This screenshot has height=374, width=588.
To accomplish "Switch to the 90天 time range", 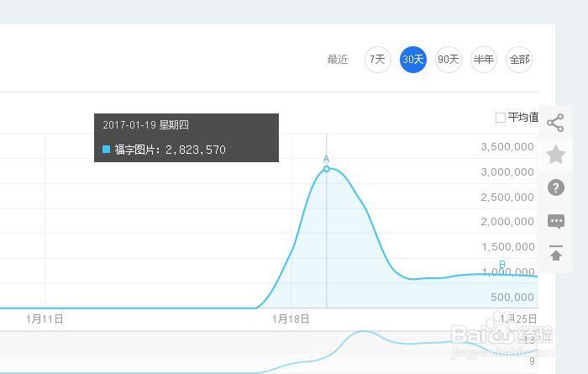I will (x=448, y=60).
